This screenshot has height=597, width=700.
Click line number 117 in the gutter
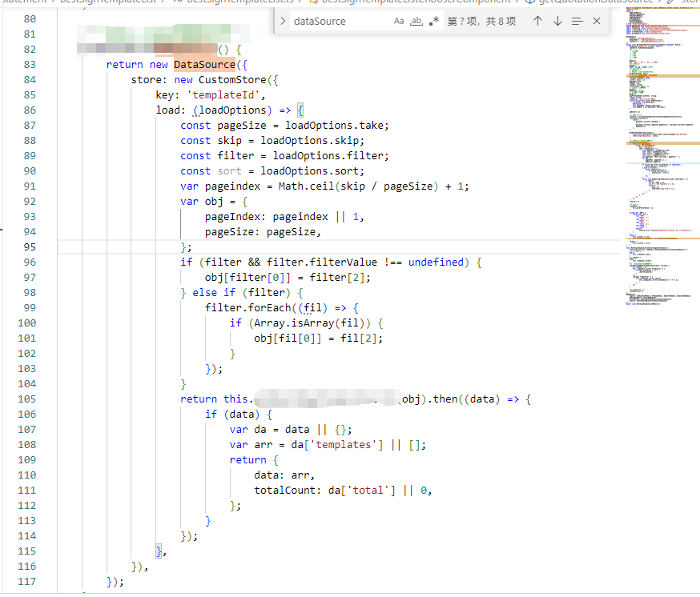27,582
